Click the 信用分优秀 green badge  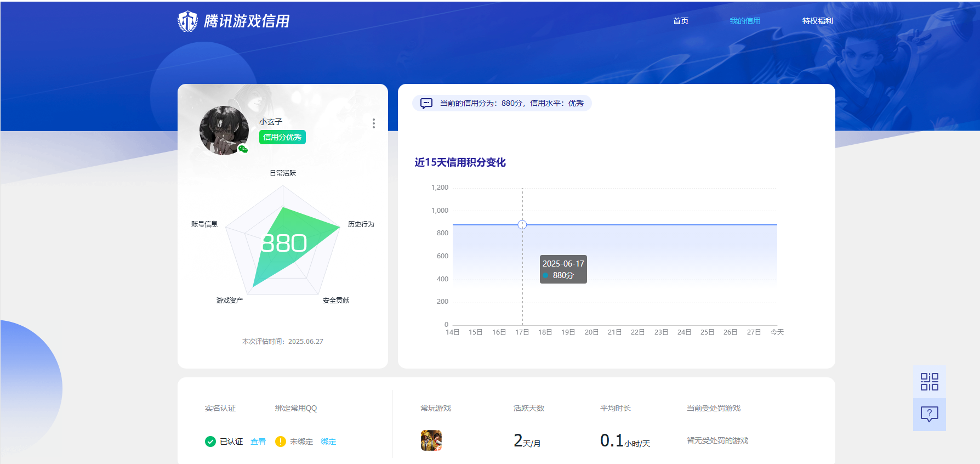coord(282,137)
